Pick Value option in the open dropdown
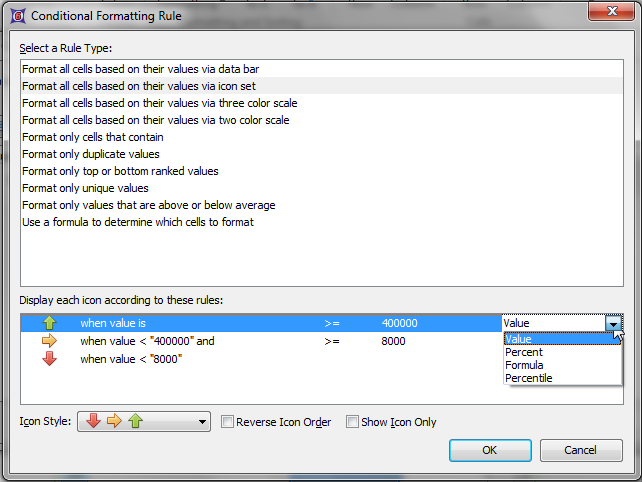 pos(519,339)
